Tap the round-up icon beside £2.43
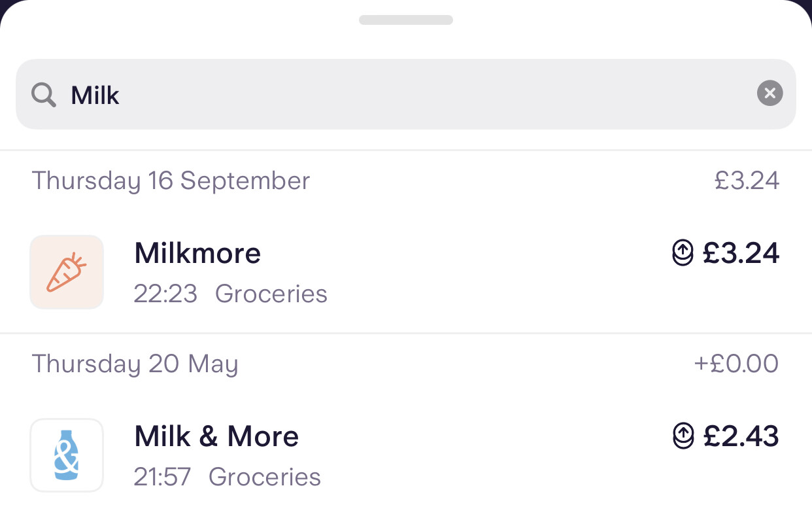This screenshot has width=812, height=522. click(683, 436)
